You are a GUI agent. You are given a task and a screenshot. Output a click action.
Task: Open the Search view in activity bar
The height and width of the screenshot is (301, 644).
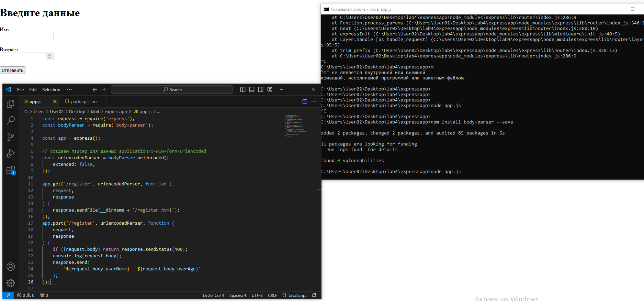[11, 120]
